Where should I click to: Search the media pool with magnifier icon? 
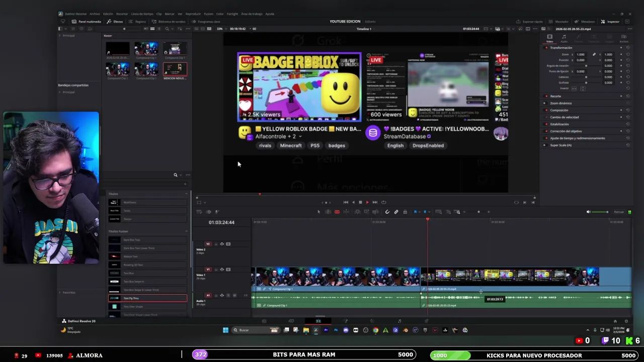pos(167,29)
